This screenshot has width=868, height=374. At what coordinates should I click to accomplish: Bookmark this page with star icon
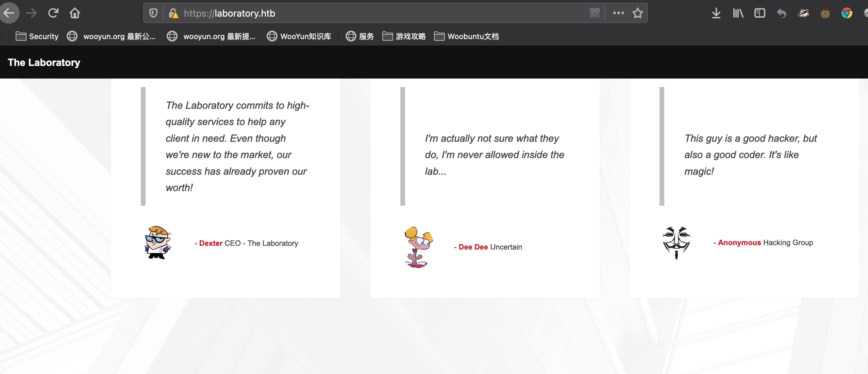click(x=637, y=13)
